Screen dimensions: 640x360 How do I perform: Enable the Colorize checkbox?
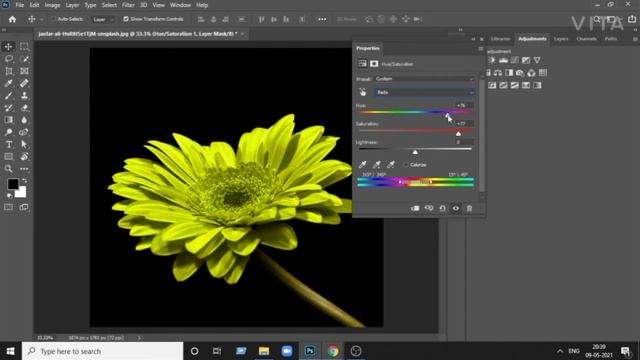pos(406,164)
